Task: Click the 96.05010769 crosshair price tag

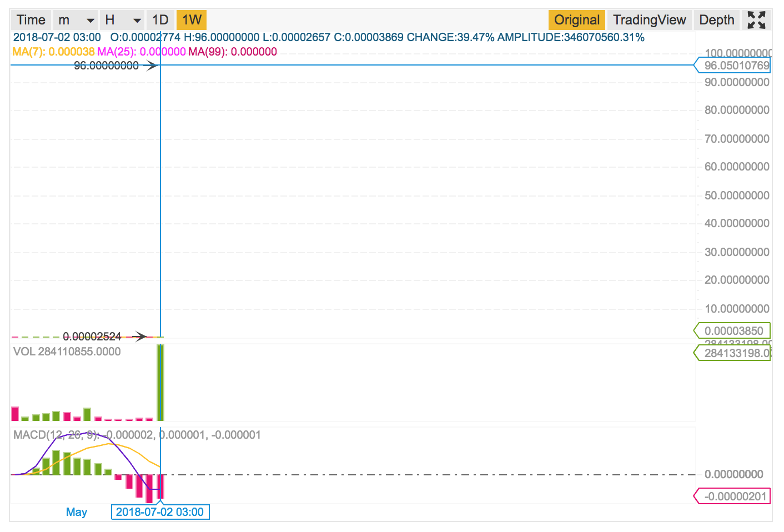Action: pos(735,66)
